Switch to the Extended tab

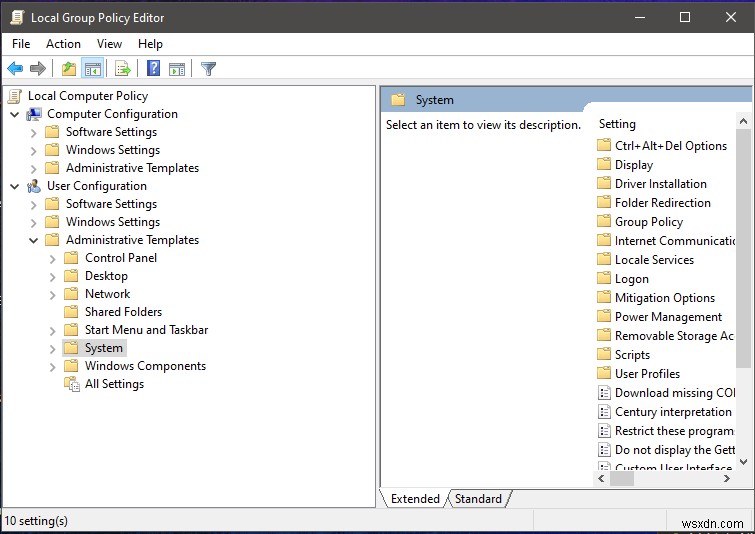[x=415, y=498]
